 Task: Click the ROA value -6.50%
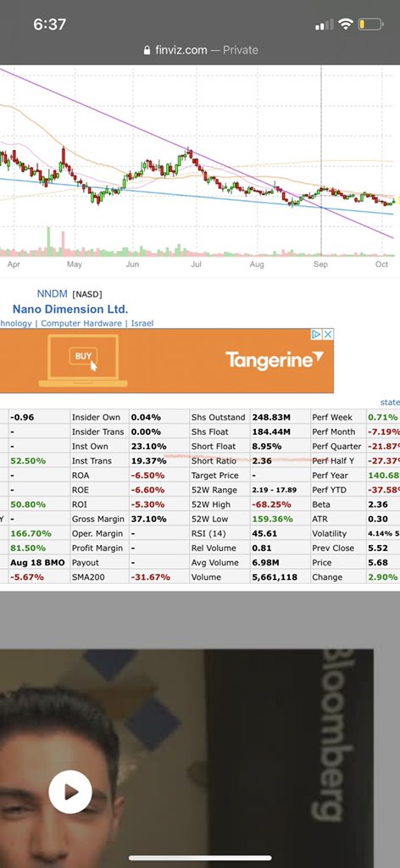(147, 476)
